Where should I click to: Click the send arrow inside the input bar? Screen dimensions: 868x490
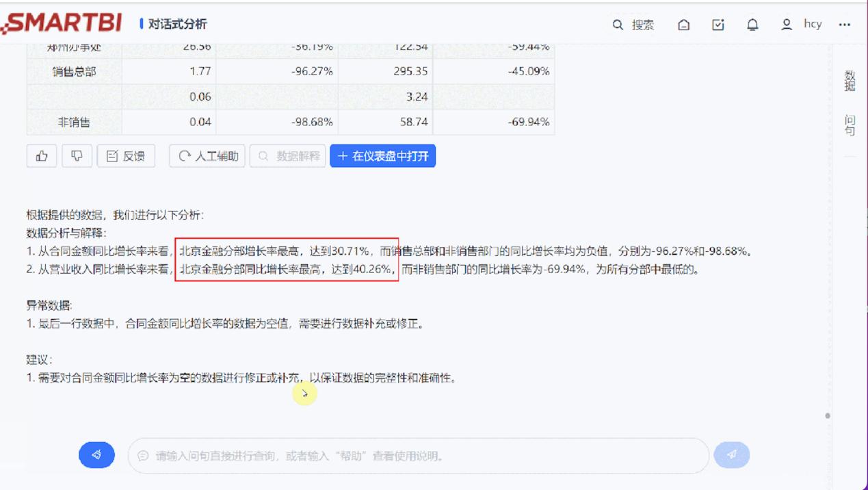pos(731,454)
